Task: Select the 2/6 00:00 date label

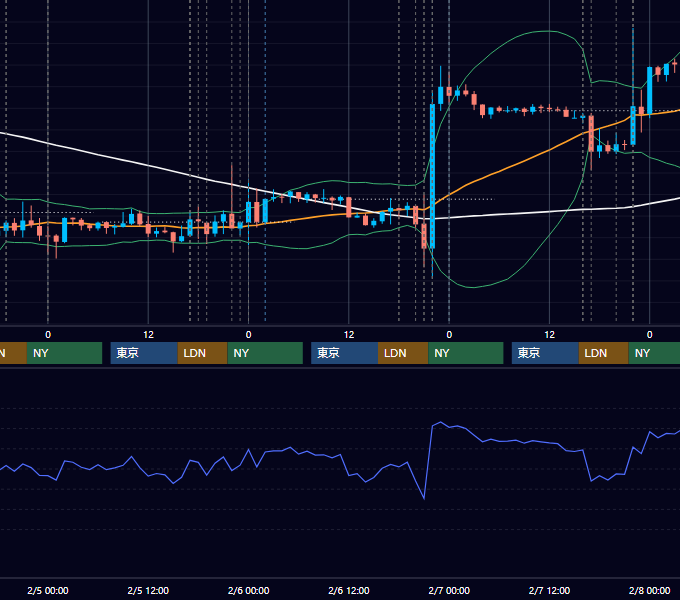Action: pos(248,590)
